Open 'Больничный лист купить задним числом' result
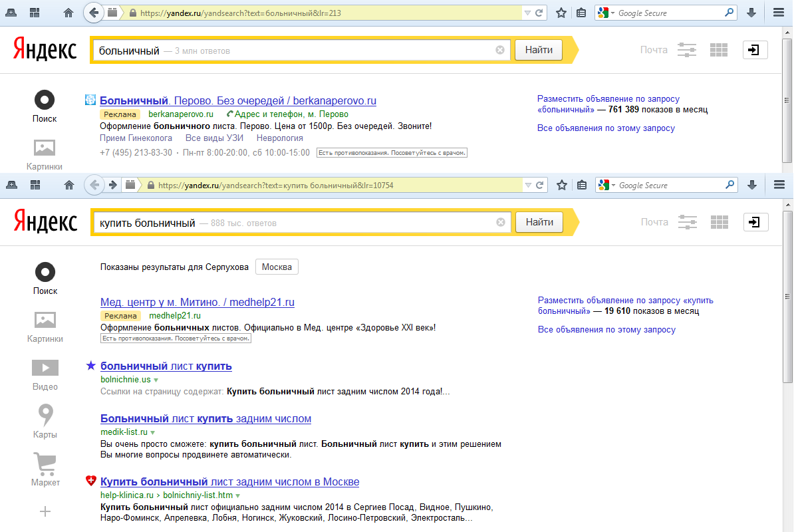This screenshot has height=532, width=794. [205, 418]
